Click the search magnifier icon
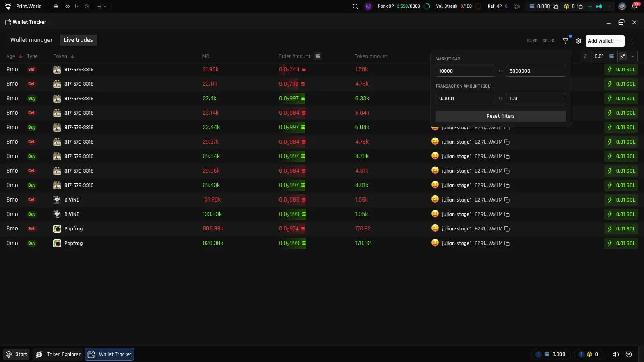Viewport: 644px width, 362px height. [355, 6]
